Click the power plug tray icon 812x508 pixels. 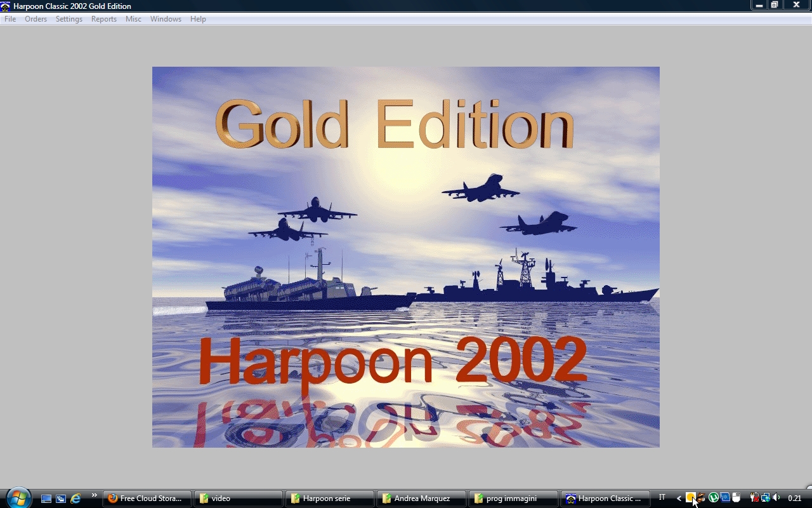coord(754,498)
